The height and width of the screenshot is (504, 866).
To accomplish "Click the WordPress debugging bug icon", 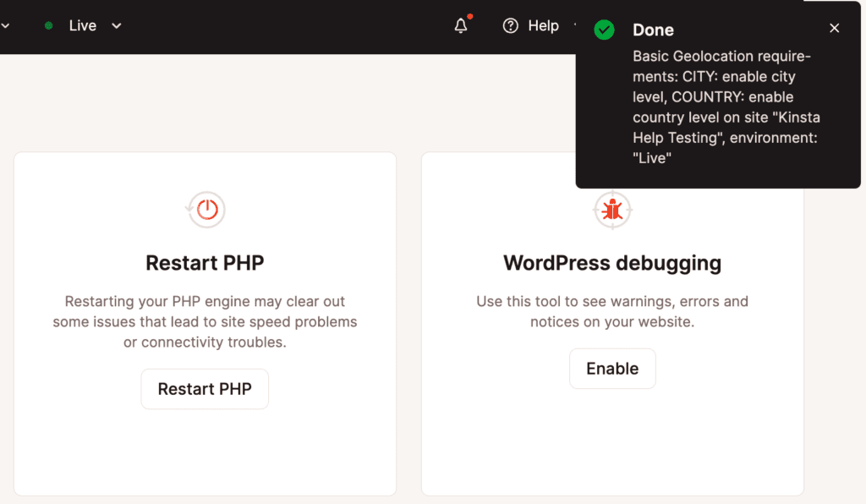I will click(612, 210).
